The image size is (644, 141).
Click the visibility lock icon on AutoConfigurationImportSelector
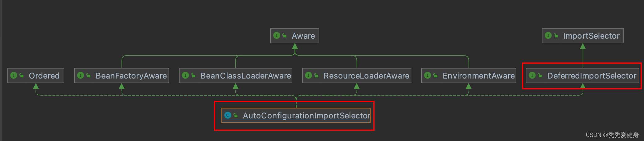(x=235, y=115)
